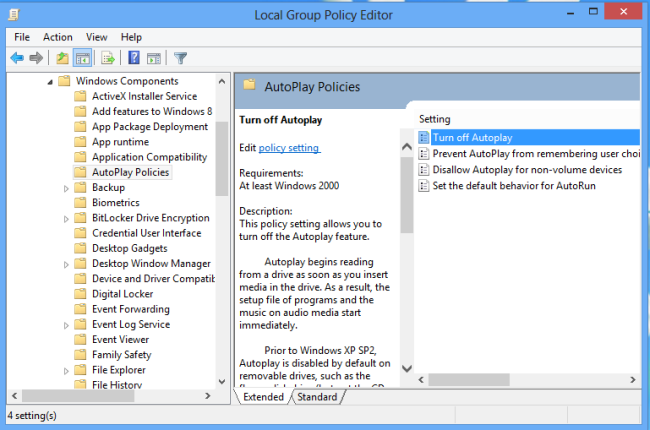Open the View menu

tap(97, 37)
